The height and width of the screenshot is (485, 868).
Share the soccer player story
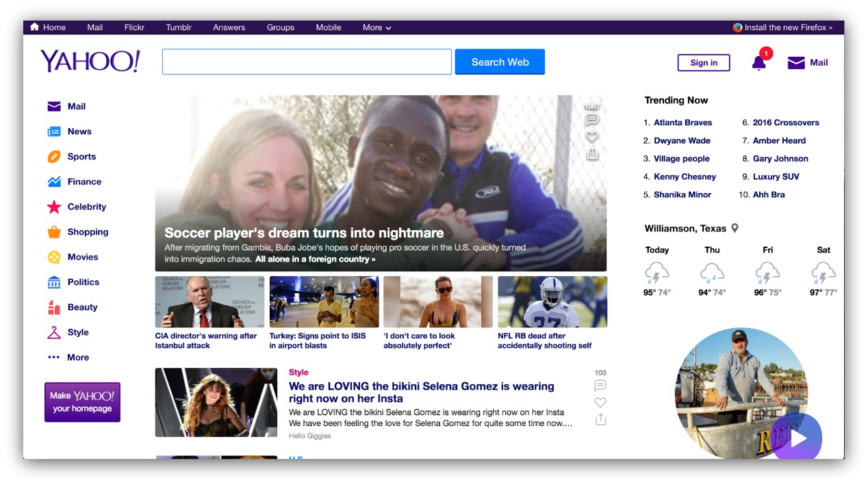[x=592, y=154]
